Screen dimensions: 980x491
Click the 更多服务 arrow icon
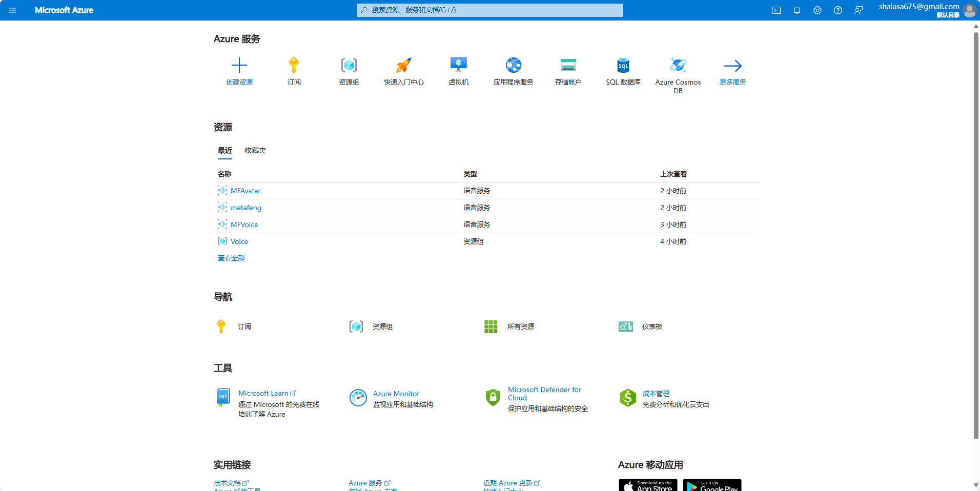[x=733, y=66]
